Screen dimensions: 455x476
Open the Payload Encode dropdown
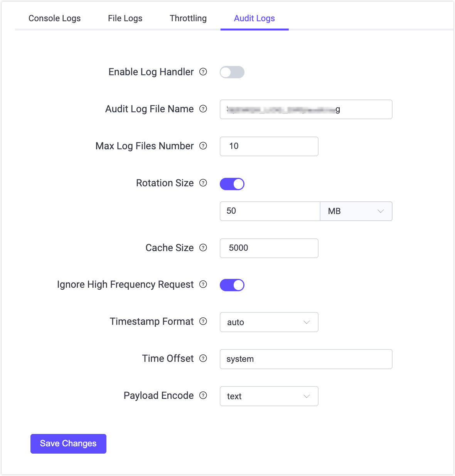pos(269,396)
